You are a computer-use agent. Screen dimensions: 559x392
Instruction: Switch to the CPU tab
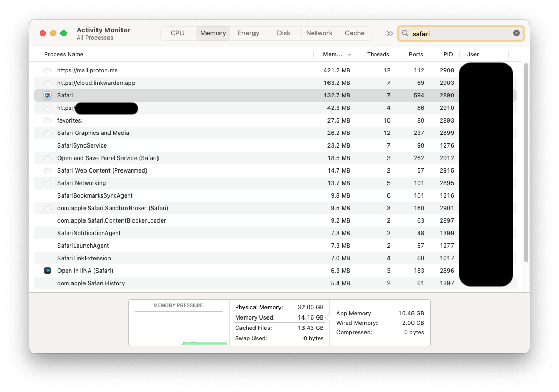tap(177, 33)
